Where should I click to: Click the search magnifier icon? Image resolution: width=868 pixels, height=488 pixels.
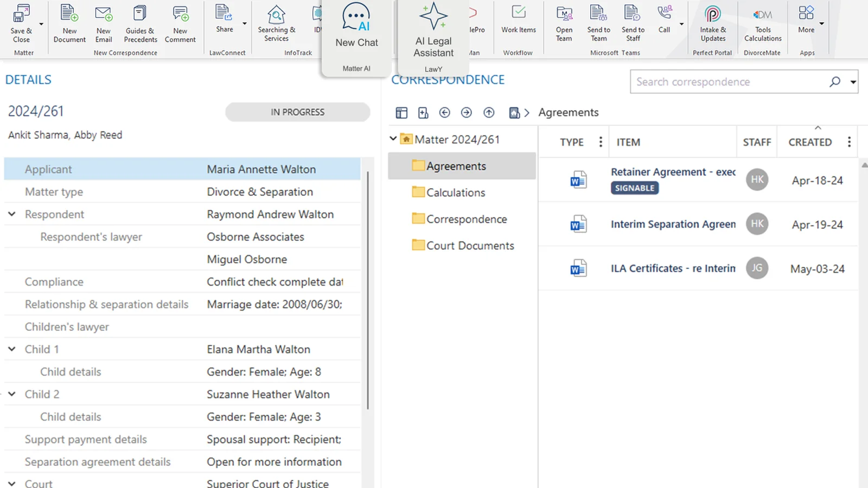(835, 81)
